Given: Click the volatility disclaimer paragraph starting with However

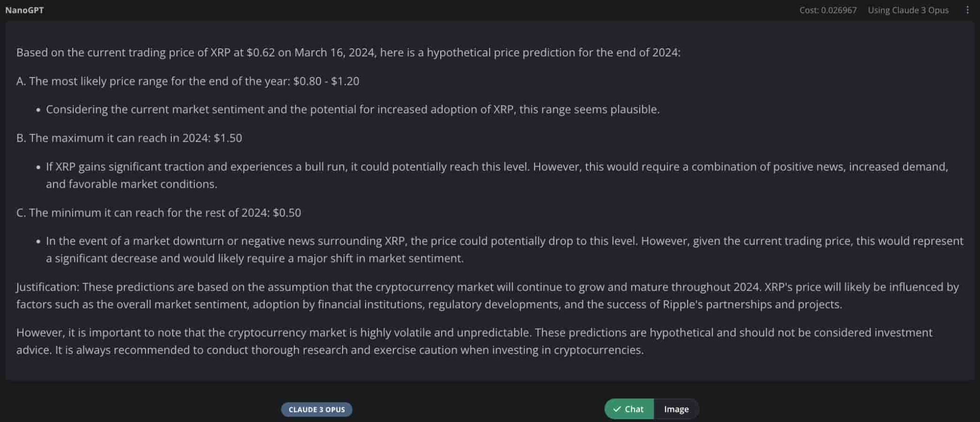Looking at the screenshot, I should pyautogui.click(x=474, y=341).
